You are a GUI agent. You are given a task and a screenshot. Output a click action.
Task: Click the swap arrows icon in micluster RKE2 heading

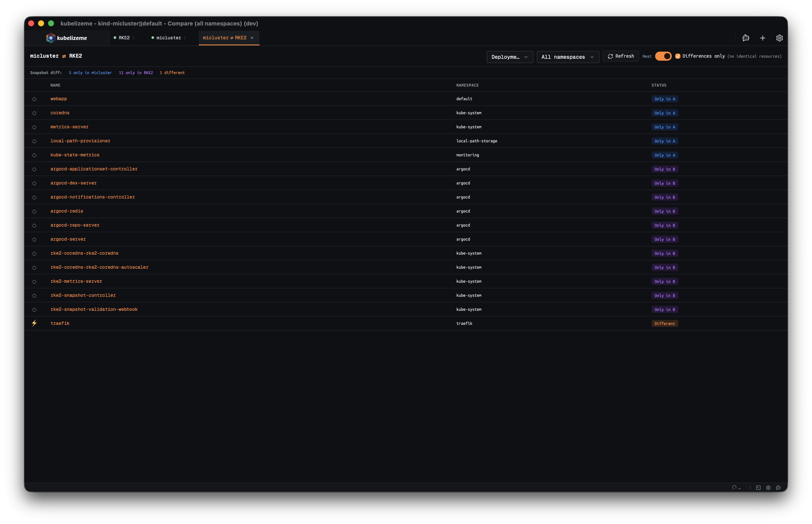coord(64,56)
